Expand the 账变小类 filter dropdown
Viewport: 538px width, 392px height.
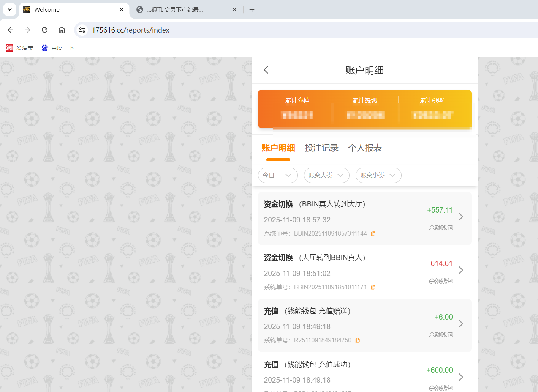click(x=378, y=175)
